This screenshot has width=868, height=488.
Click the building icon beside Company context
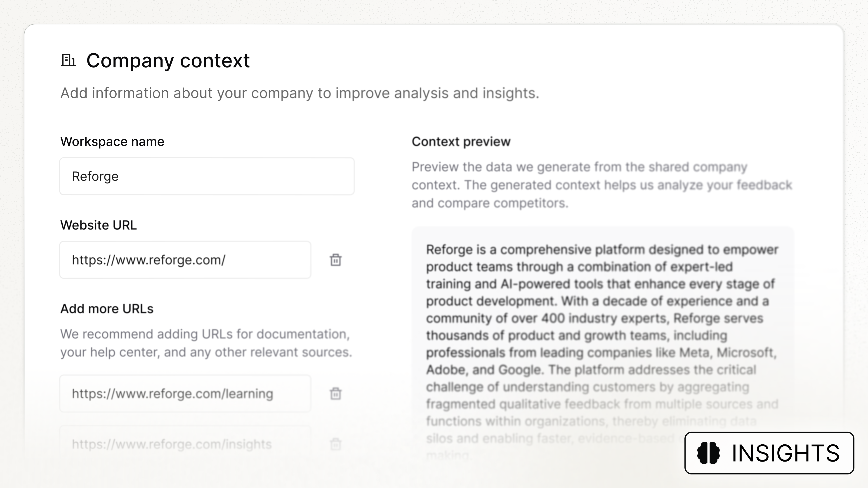point(69,61)
